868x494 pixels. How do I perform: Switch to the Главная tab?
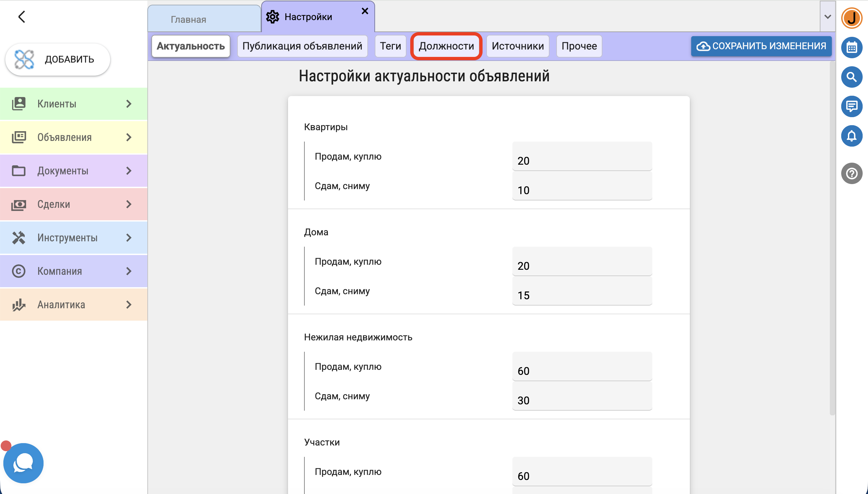pyautogui.click(x=189, y=20)
